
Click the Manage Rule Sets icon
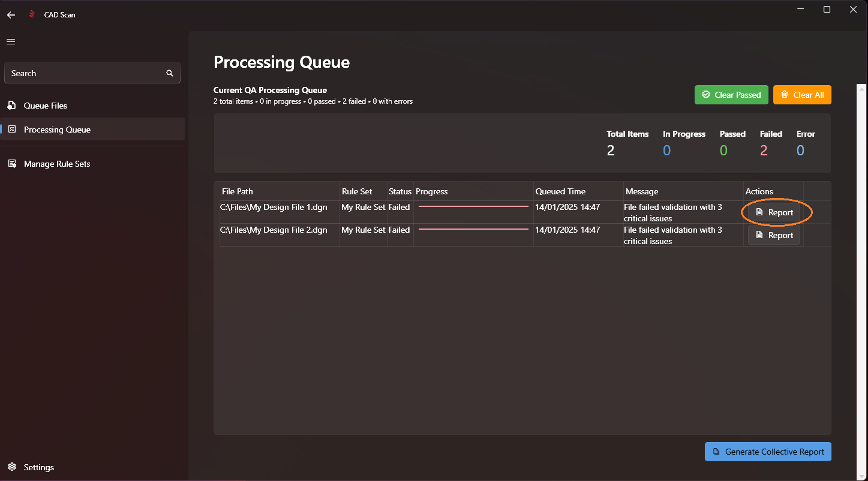coord(12,164)
